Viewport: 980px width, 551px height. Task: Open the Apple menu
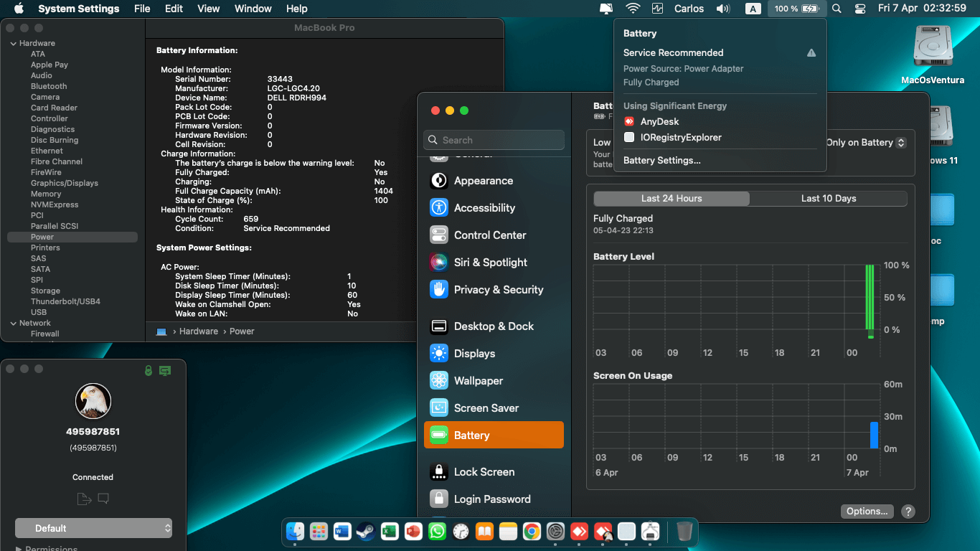pos(19,9)
